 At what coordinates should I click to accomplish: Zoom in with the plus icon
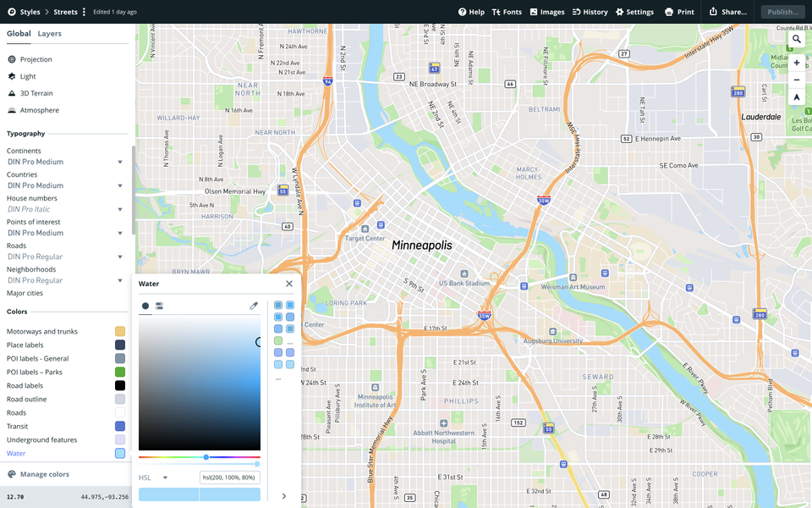coord(797,63)
